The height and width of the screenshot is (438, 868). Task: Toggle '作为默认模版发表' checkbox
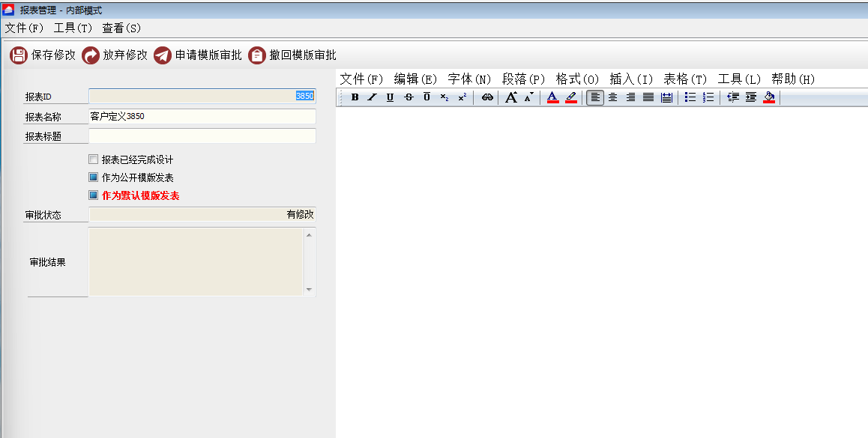[x=93, y=195]
